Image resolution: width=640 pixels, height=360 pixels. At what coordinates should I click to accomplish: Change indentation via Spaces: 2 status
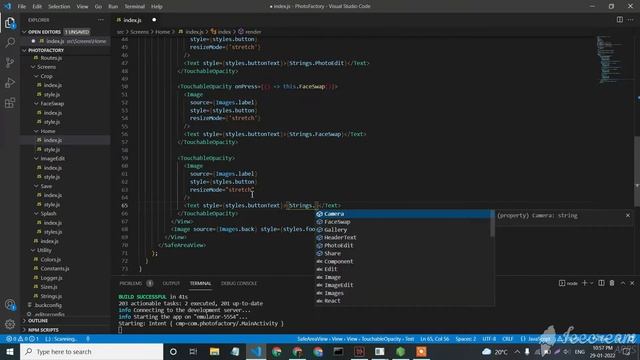click(x=466, y=339)
